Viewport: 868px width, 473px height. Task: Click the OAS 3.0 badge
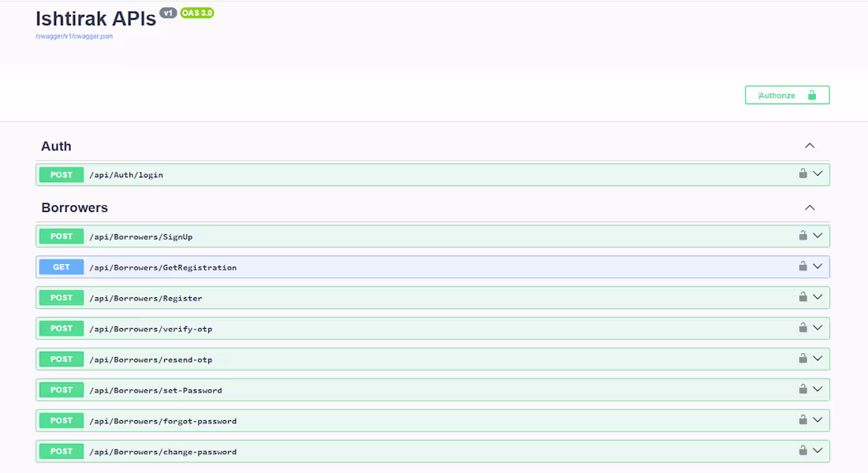197,13
